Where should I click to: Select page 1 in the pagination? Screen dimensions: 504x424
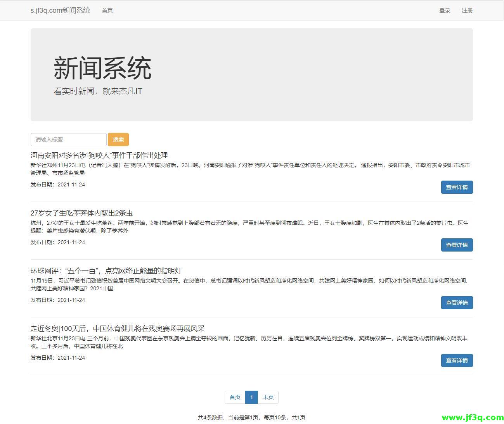(x=251, y=397)
